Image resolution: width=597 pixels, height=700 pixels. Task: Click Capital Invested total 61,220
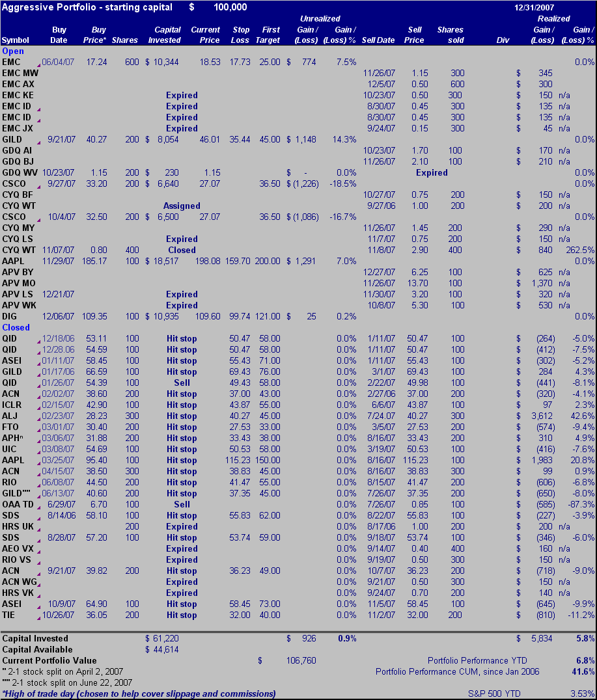165,639
